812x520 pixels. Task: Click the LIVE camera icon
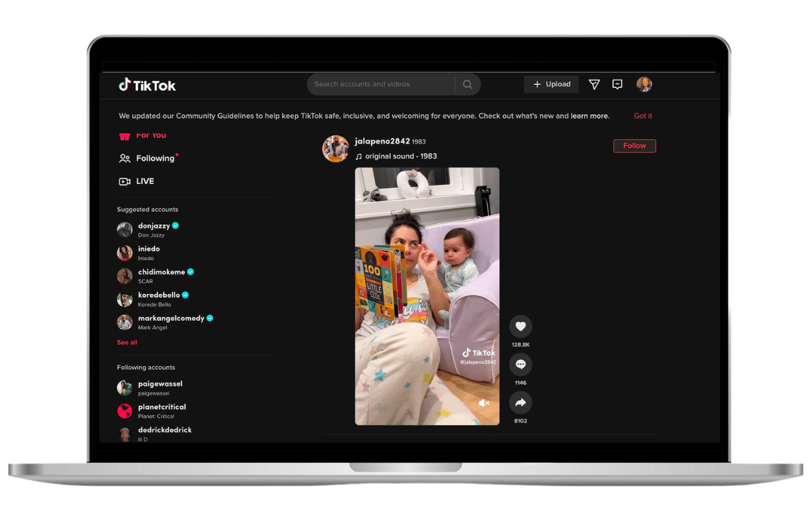(125, 181)
